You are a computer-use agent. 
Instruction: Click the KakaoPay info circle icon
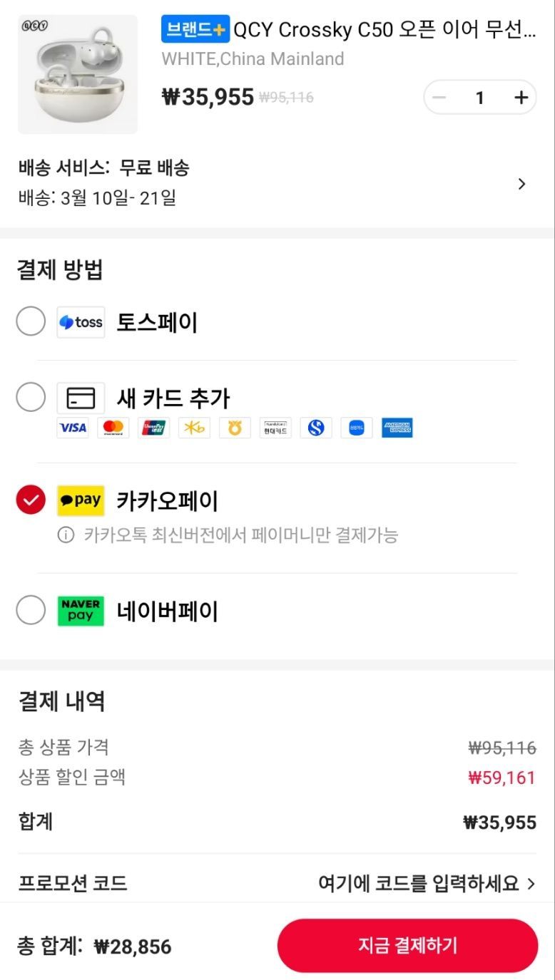pyautogui.click(x=66, y=535)
